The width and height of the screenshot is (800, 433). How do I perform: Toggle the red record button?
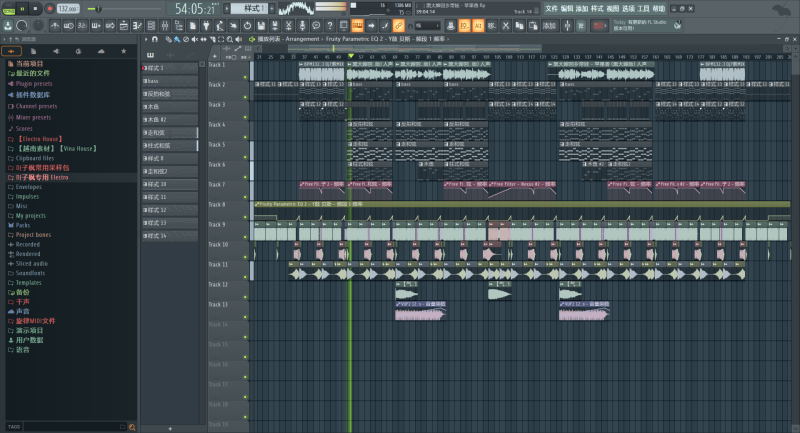pos(49,9)
